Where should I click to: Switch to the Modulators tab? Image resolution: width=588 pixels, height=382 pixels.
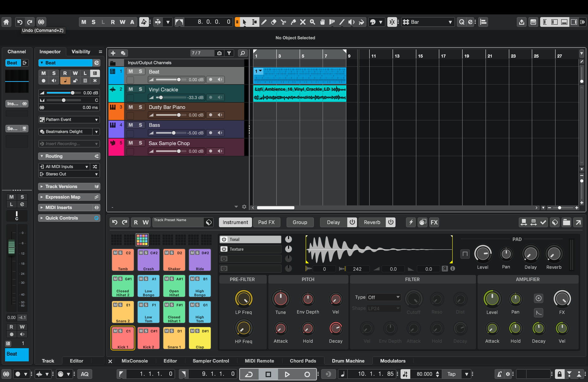393,361
